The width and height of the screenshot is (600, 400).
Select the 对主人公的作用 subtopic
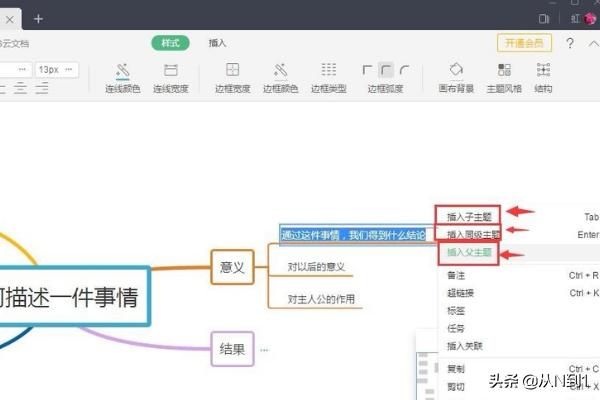pyautogui.click(x=321, y=299)
